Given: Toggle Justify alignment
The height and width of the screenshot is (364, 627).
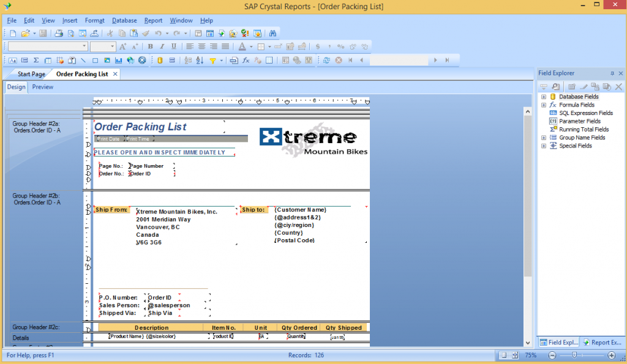Looking at the screenshot, I should 225,46.
